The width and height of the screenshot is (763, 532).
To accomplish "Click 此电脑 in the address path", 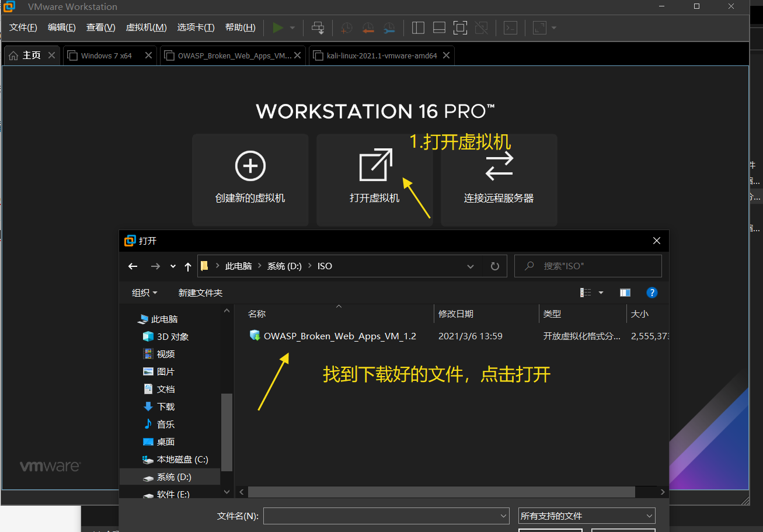I will click(x=238, y=266).
